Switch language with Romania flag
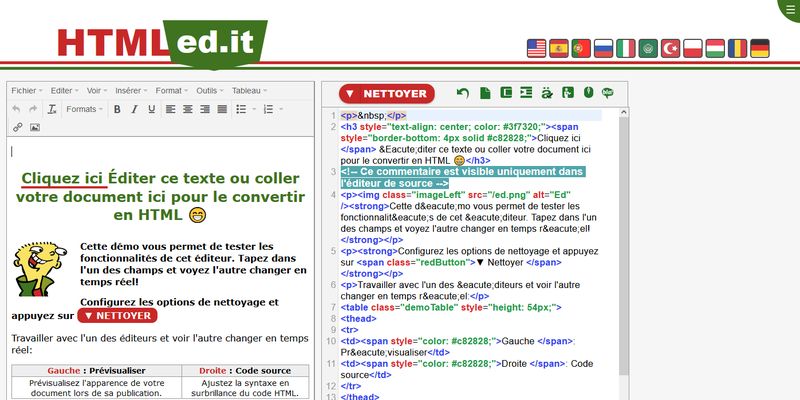 (x=737, y=48)
